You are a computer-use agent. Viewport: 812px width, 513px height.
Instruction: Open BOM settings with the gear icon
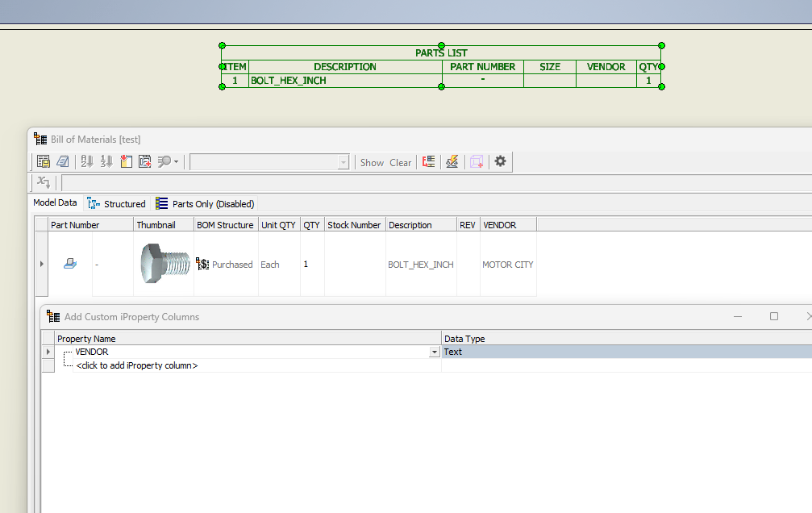pyautogui.click(x=501, y=161)
